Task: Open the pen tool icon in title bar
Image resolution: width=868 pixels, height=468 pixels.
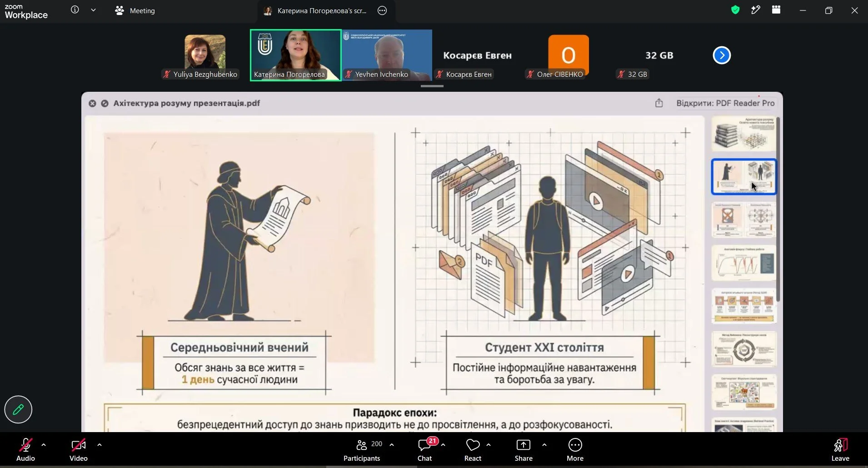Action: pyautogui.click(x=756, y=10)
